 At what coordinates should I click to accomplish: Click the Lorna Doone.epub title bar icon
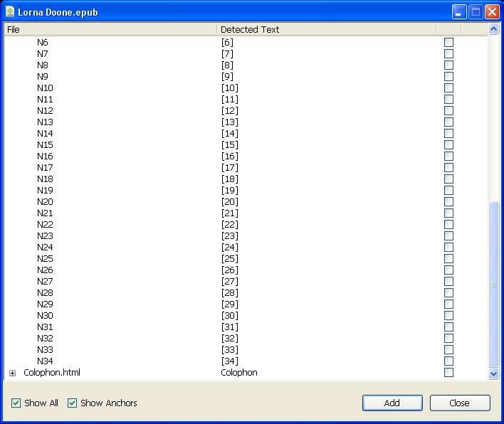(10, 12)
